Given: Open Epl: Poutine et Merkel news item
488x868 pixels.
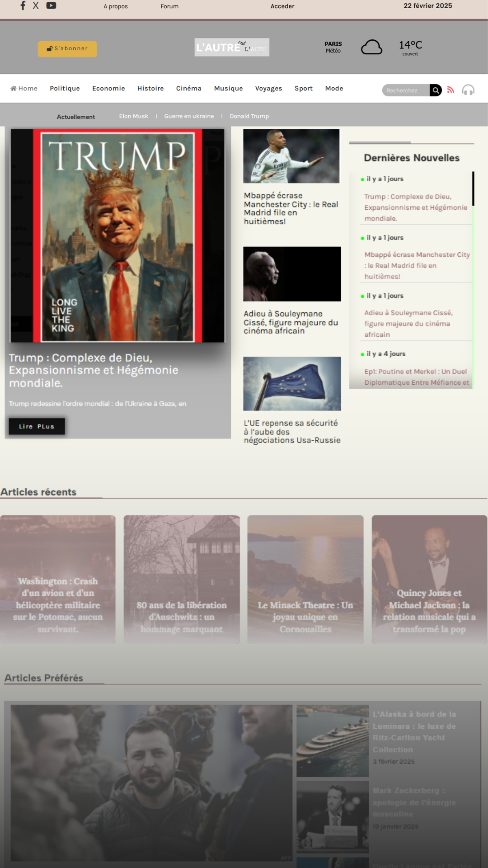Looking at the screenshot, I should click(x=417, y=377).
